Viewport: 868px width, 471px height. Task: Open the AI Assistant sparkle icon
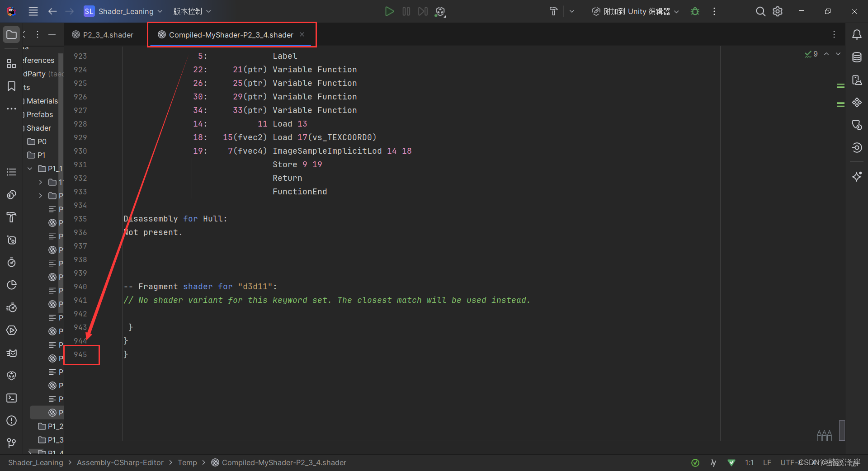857,176
